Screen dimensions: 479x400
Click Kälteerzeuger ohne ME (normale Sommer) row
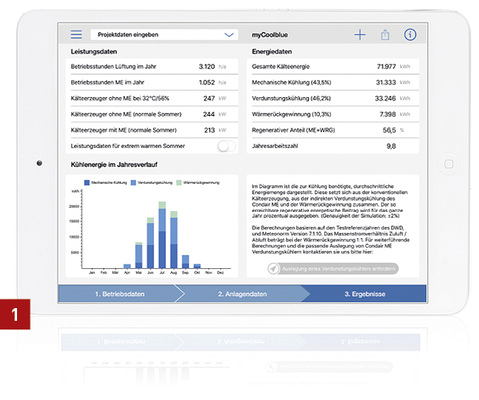(152, 114)
